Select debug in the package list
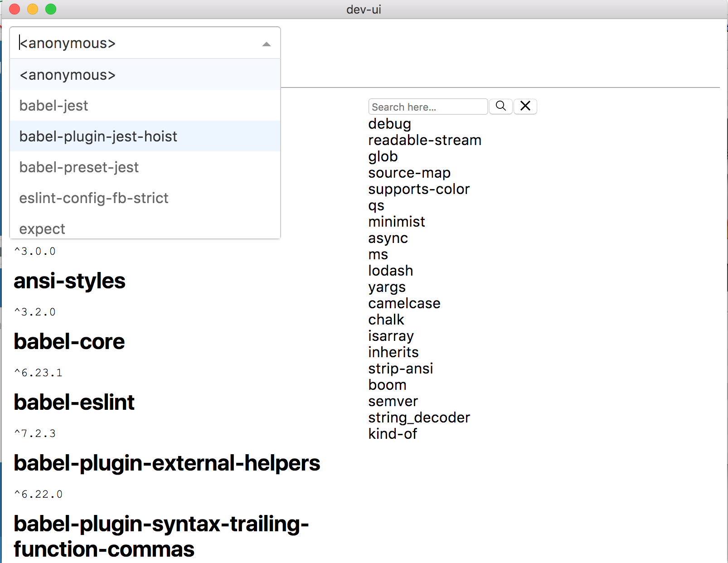Screen dimensions: 728x563 pyautogui.click(x=389, y=124)
